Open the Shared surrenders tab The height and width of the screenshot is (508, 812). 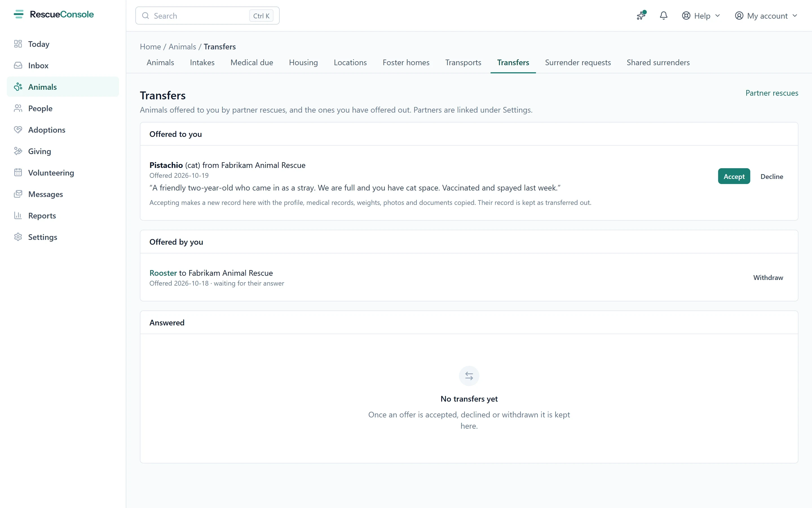658,62
